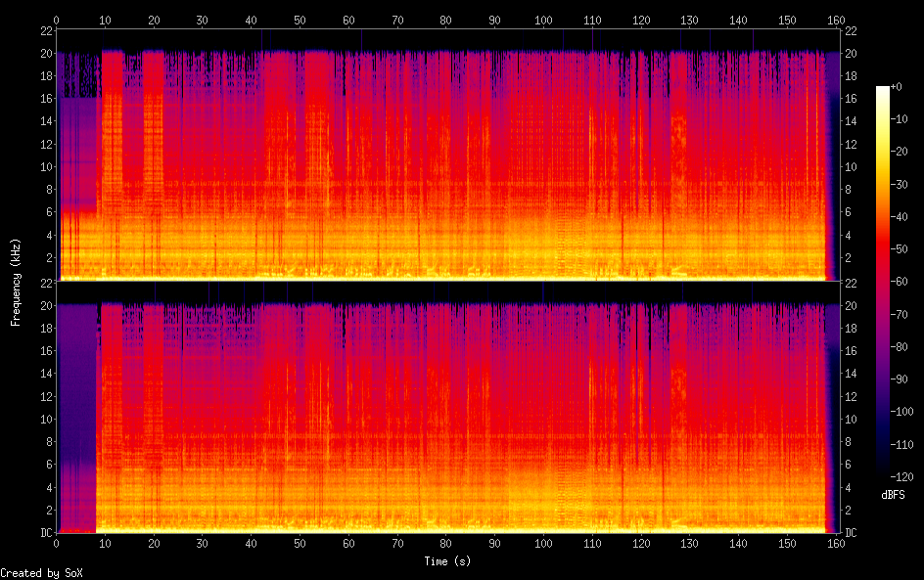Pick the dark bottom of color scale bar
The width and height of the screenshot is (924, 580).
[x=883, y=473]
